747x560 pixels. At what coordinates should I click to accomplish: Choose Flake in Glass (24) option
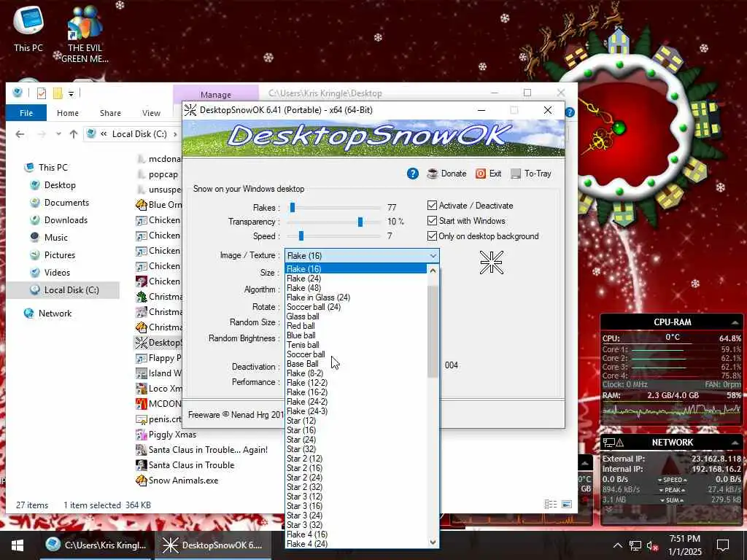[355, 297]
